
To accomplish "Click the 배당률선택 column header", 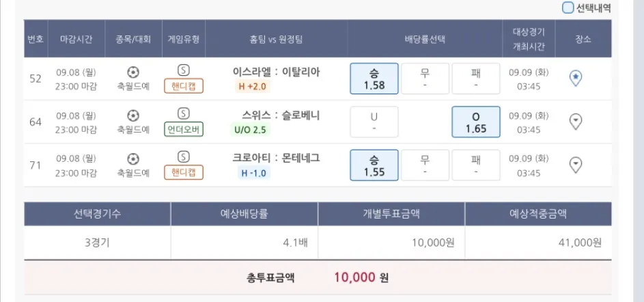I will [x=425, y=39].
